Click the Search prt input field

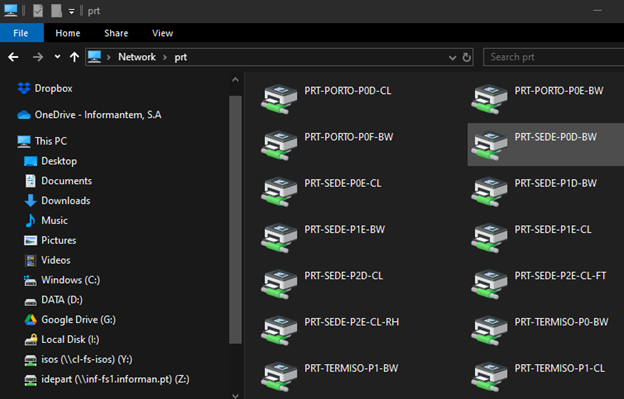[553, 57]
